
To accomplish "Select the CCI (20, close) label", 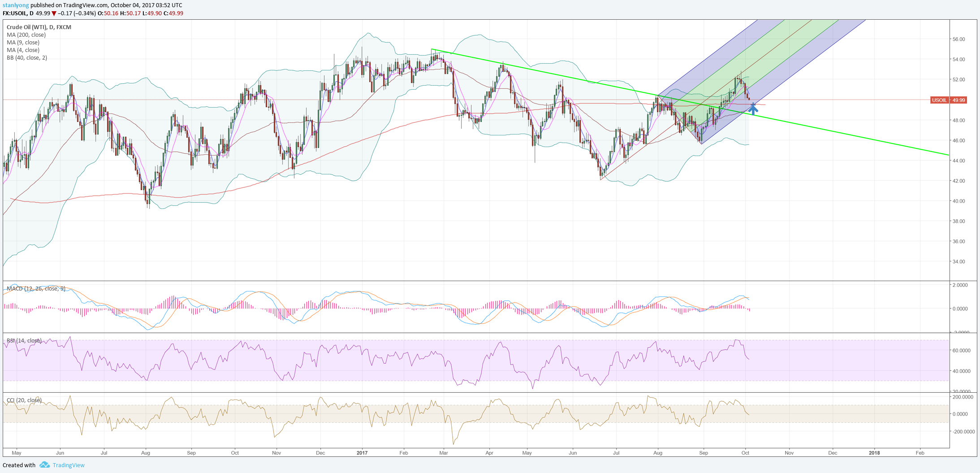I will pyautogui.click(x=24, y=400).
